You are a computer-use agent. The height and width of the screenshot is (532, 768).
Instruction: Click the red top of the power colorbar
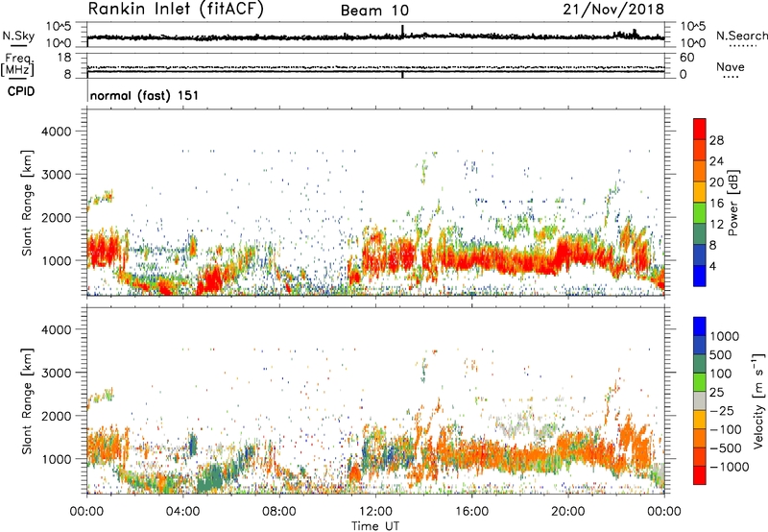click(700, 129)
